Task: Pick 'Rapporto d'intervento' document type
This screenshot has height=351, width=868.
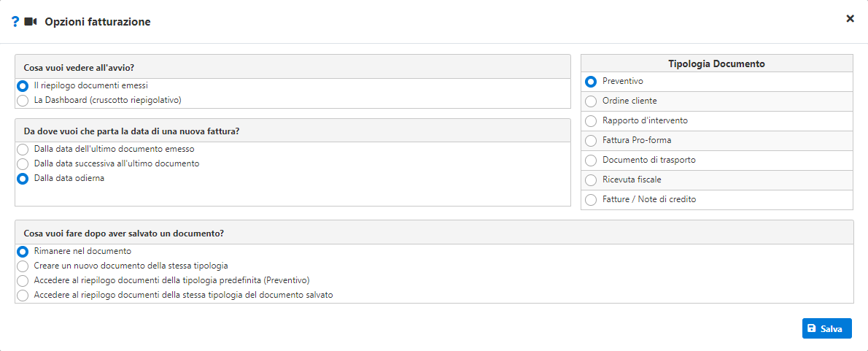Action: click(591, 121)
